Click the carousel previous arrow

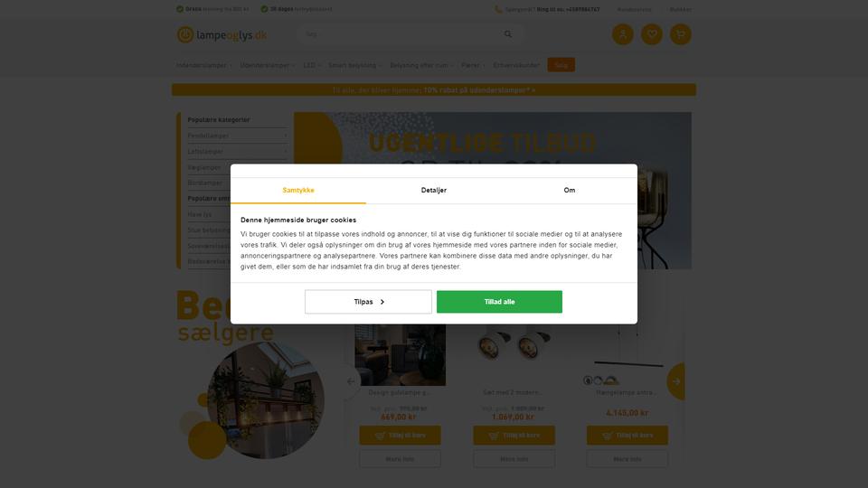[351, 381]
